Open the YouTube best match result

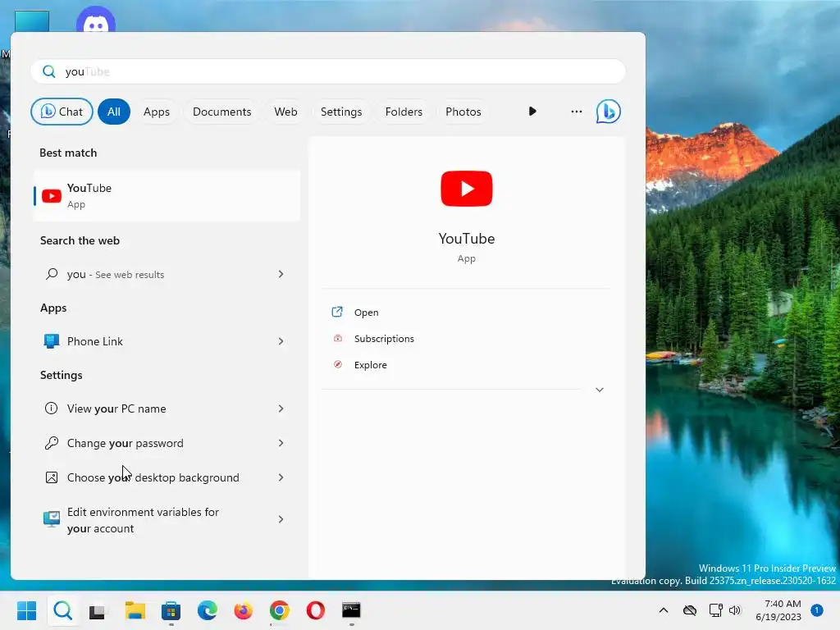(x=167, y=195)
